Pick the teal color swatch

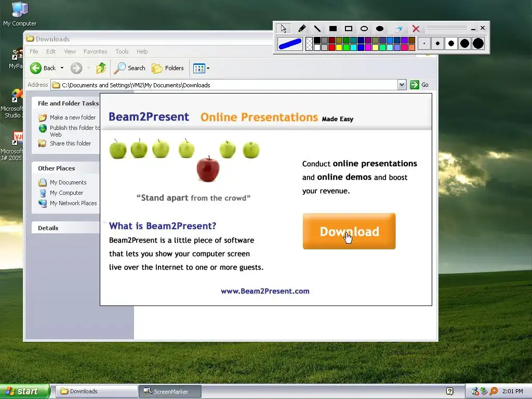click(x=353, y=40)
